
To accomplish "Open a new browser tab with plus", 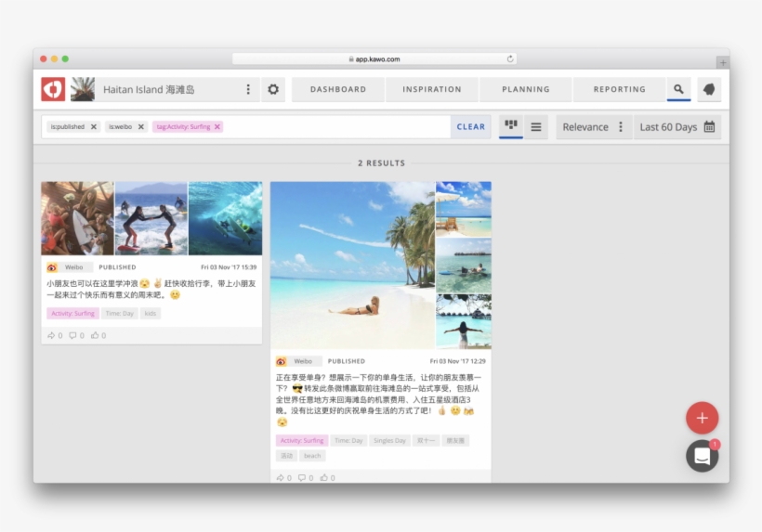I will pos(723,62).
